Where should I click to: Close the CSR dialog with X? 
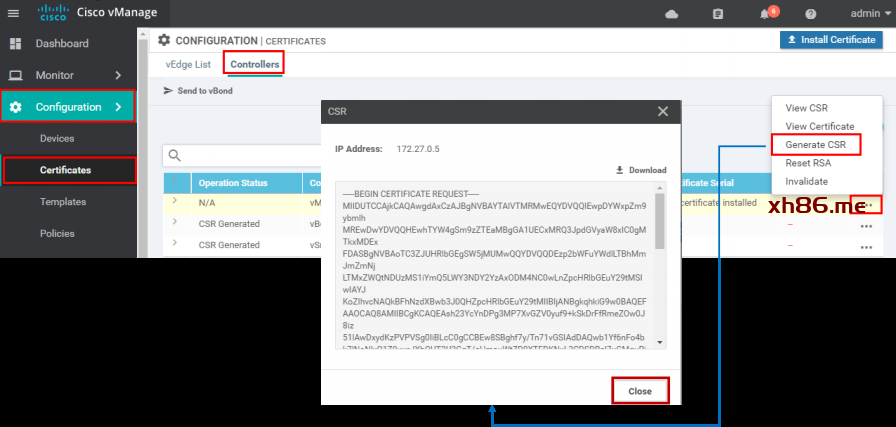point(662,112)
